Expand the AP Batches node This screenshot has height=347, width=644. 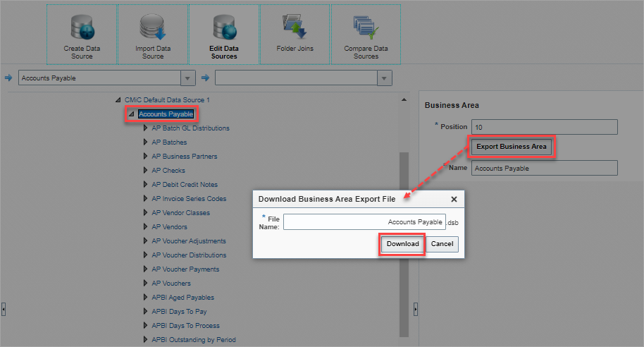145,142
